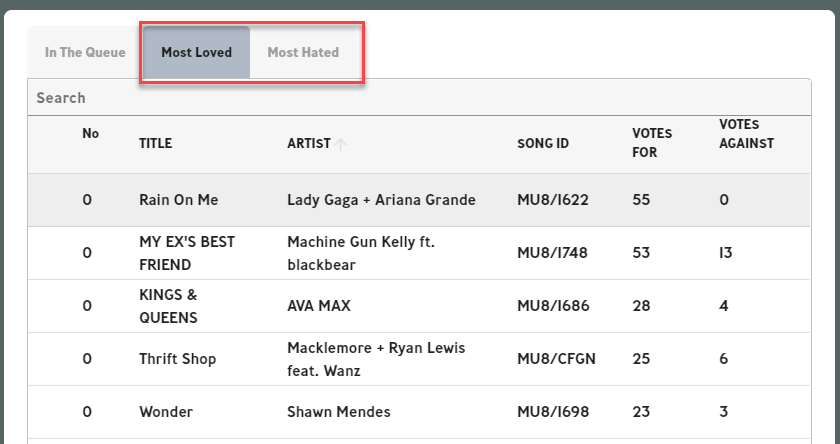This screenshot has width=840, height=444.
Task: Open the Most Hated tab
Action: click(x=303, y=53)
